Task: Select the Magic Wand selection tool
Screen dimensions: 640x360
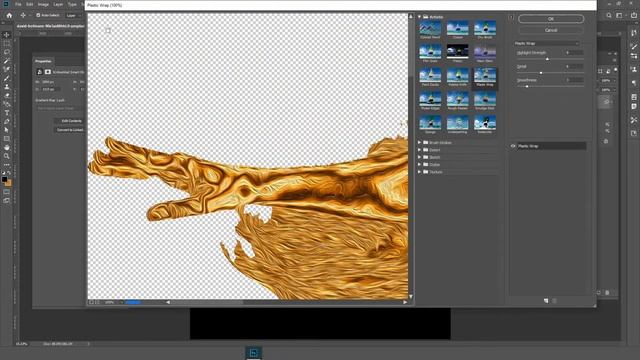Action: pyautogui.click(x=7, y=61)
